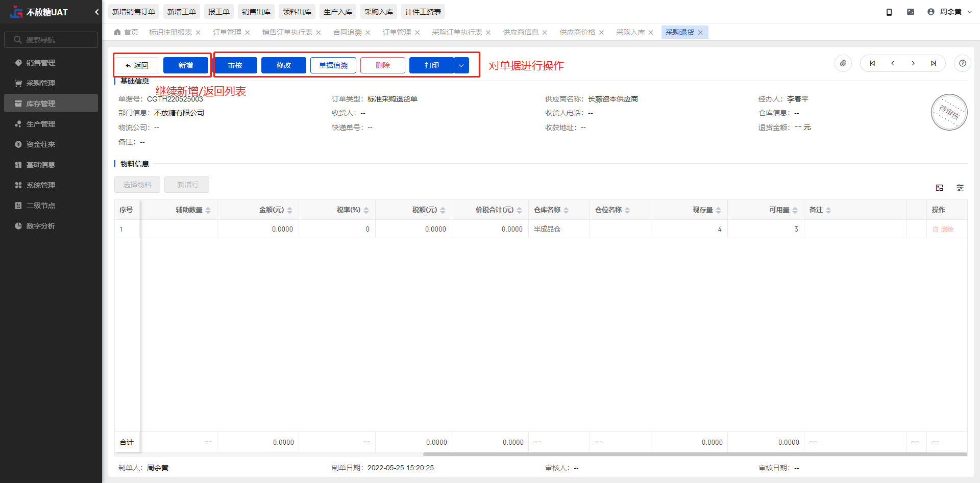The height and width of the screenshot is (483, 980).
Task: Click the 打印 button
Action: coord(432,65)
